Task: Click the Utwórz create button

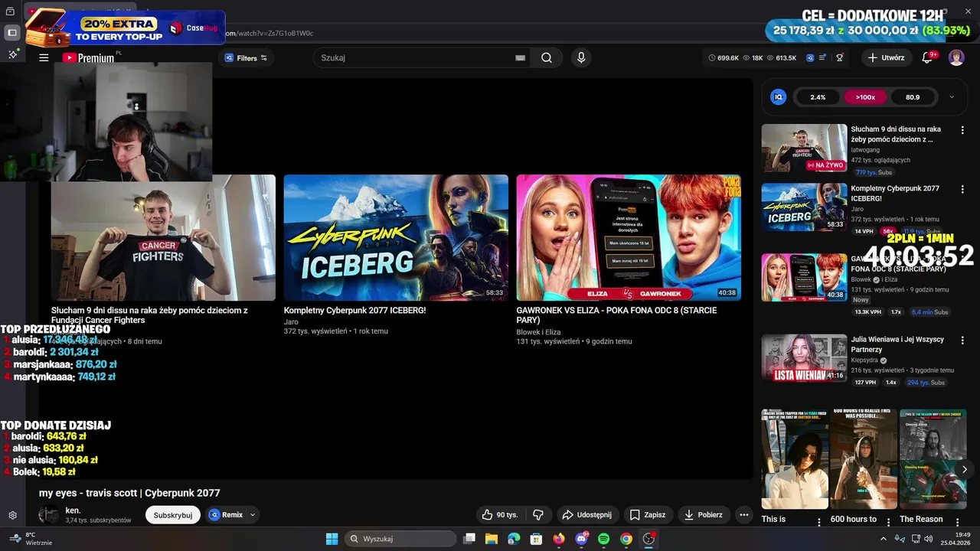Action: (x=887, y=57)
